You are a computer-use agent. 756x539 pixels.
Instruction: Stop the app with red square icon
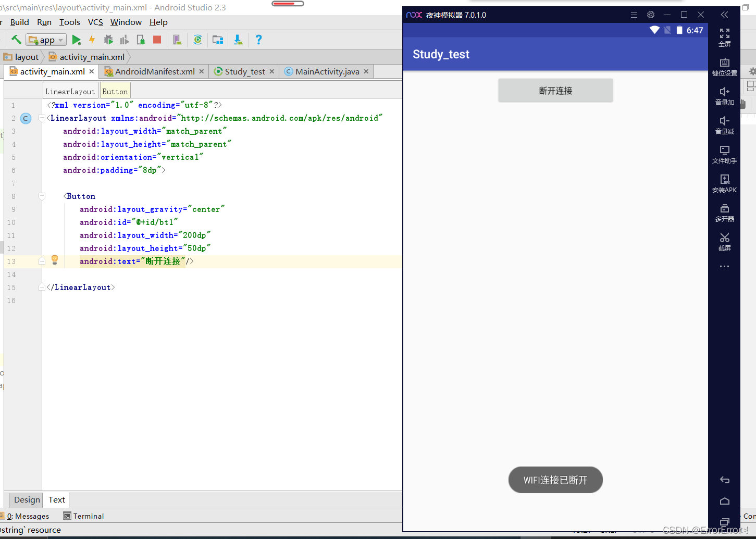pos(157,40)
